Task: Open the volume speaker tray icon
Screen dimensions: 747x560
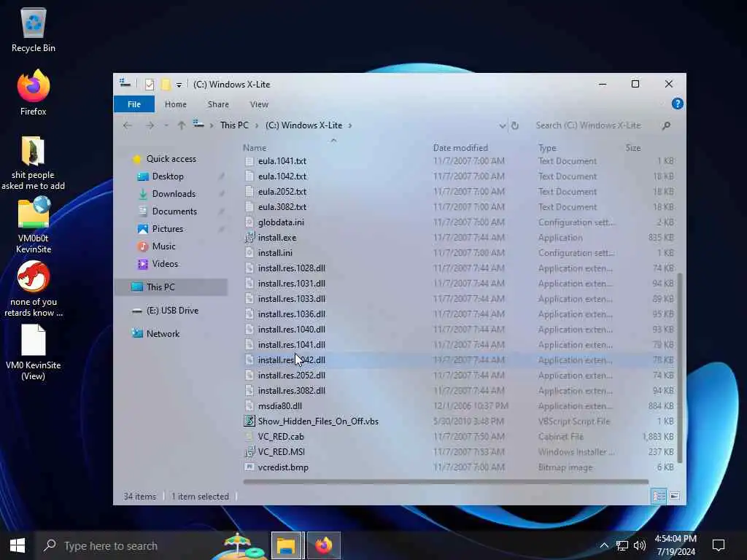Action: point(639,545)
